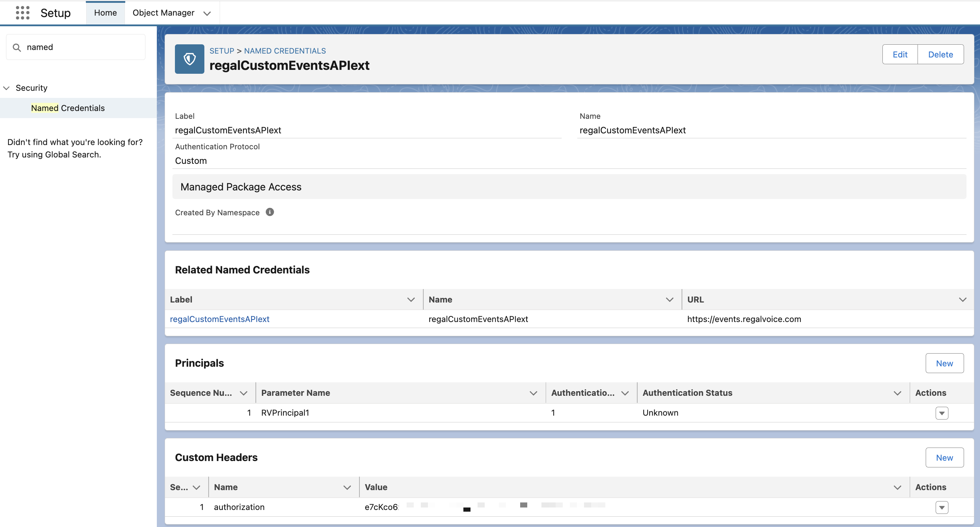980x527 pixels.
Task: Click the Delete button
Action: (940, 54)
